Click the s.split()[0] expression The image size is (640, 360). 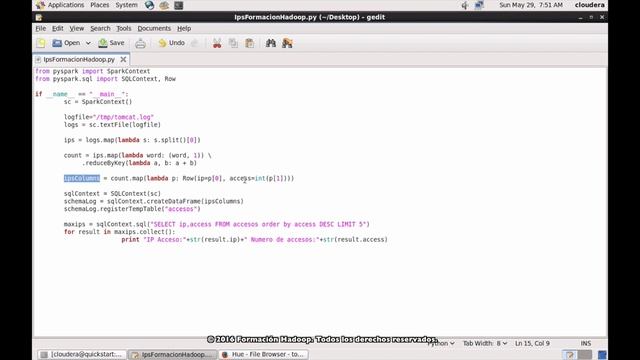(176, 140)
